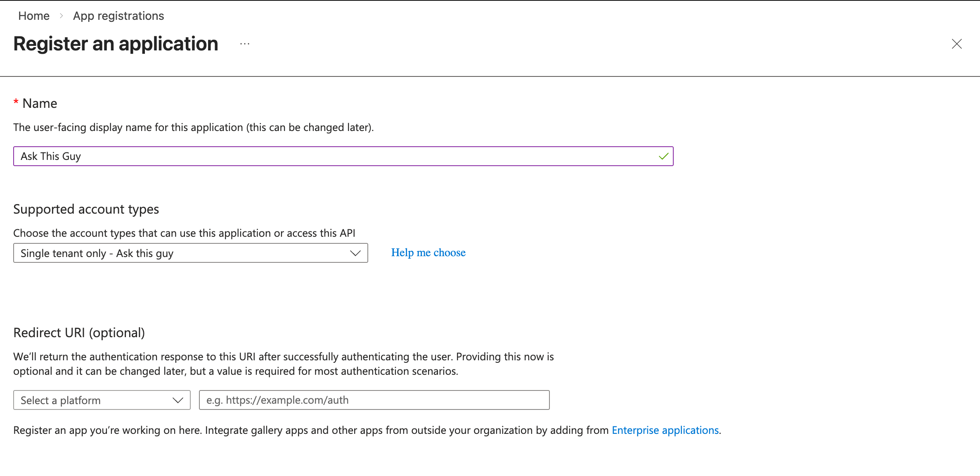This screenshot has width=980, height=476.
Task: Select the Ask This Guy name text
Action: tap(51, 156)
